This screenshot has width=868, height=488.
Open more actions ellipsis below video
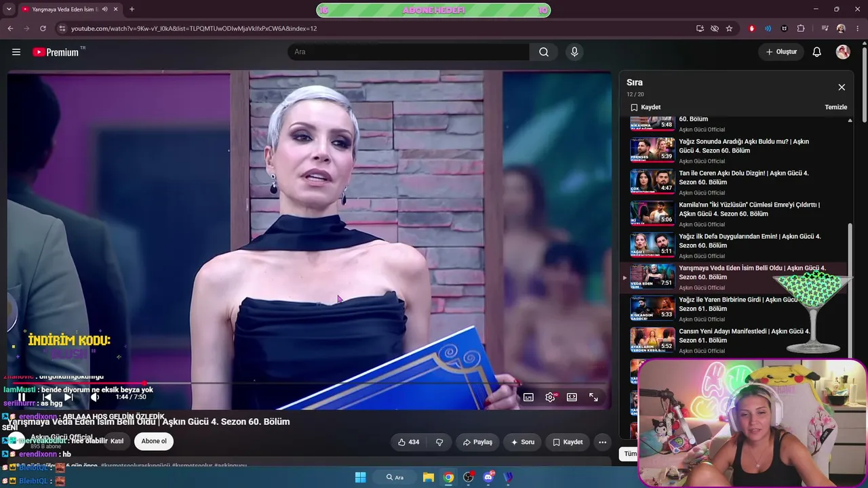click(602, 442)
